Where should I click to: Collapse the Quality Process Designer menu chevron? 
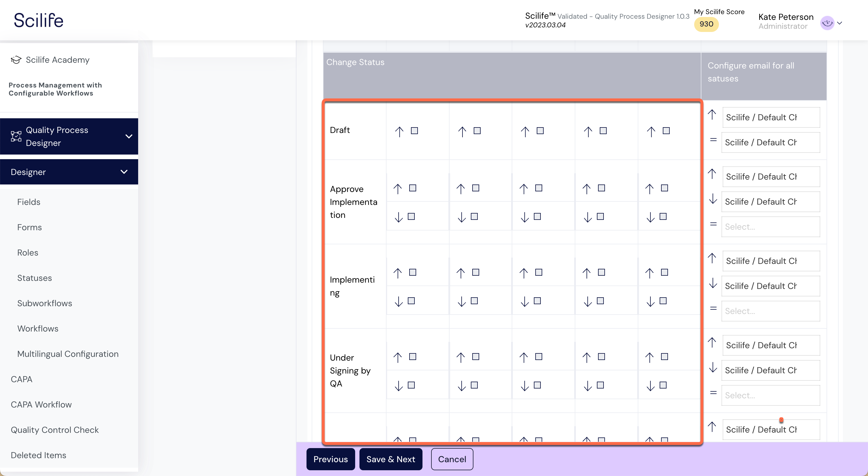pyautogui.click(x=129, y=136)
